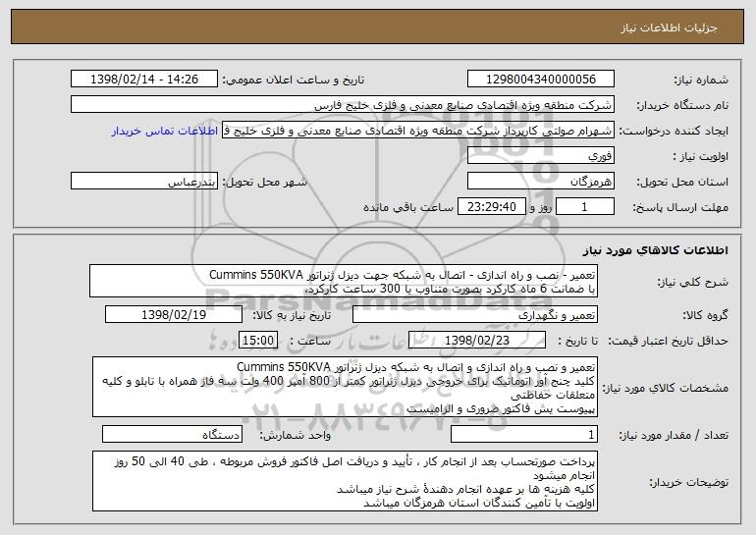
Task: Click the شرح کلی نیاز label
Action: [x=692, y=282]
